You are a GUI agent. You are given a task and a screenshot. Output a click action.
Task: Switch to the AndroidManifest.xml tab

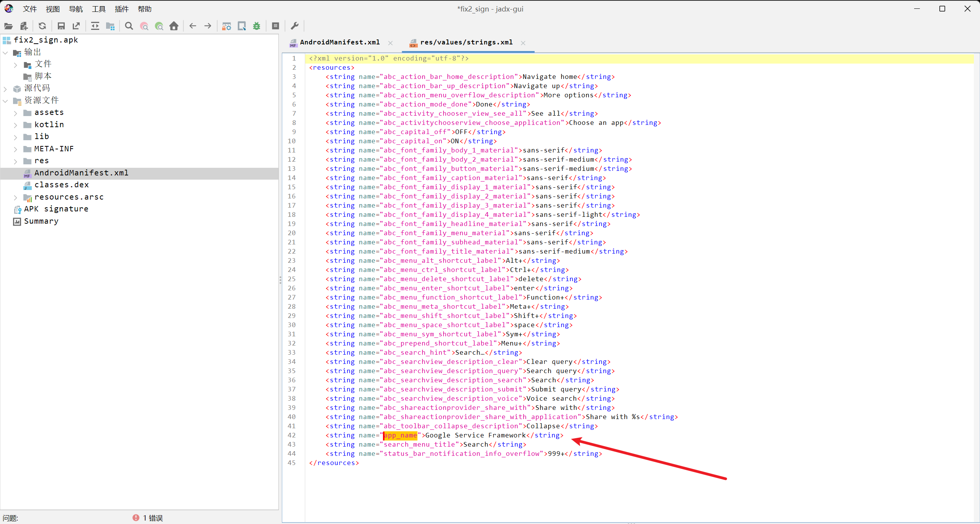pyautogui.click(x=339, y=43)
